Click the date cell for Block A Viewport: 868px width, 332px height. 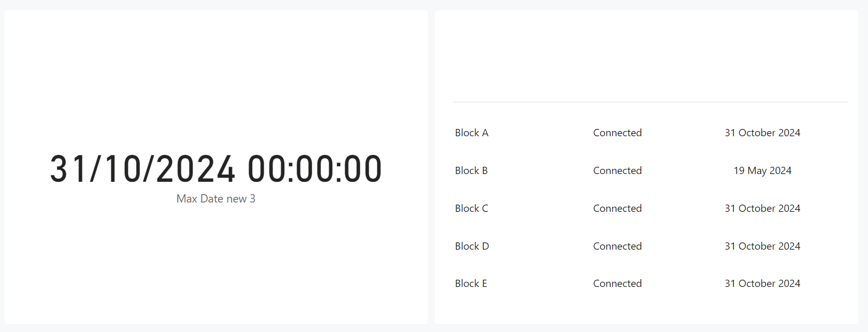pyautogui.click(x=762, y=133)
